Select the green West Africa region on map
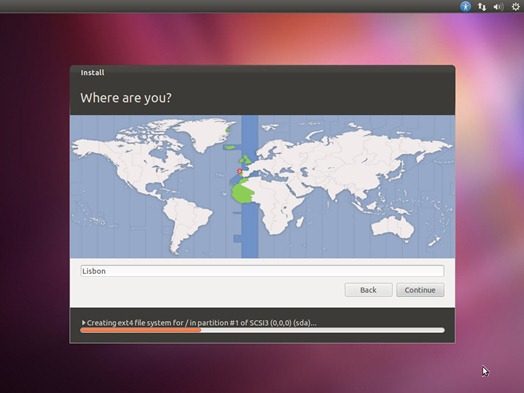The width and height of the screenshot is (524, 393). pyautogui.click(x=242, y=193)
